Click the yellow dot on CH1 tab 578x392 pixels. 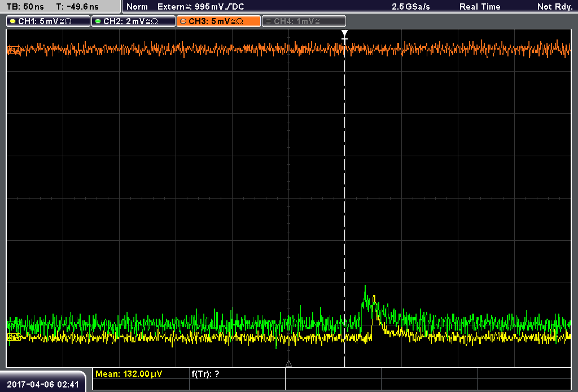point(13,21)
